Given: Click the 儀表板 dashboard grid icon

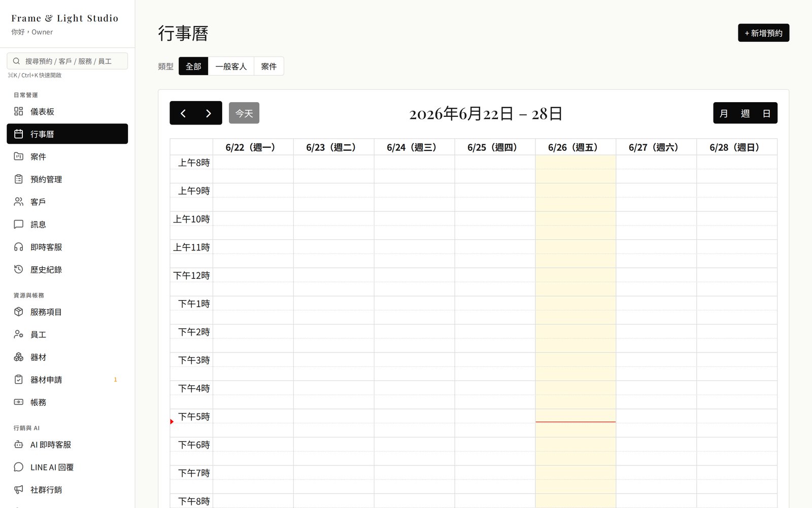Looking at the screenshot, I should 19,111.
